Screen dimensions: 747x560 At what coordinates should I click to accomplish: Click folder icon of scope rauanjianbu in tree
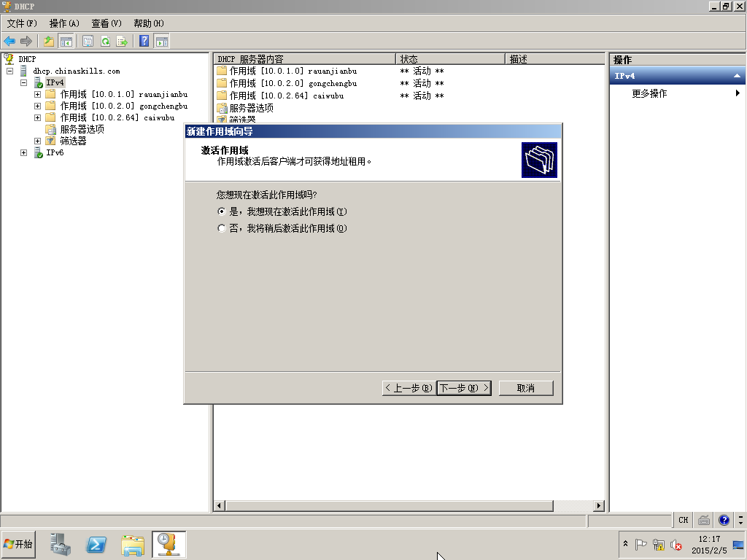click(x=50, y=94)
